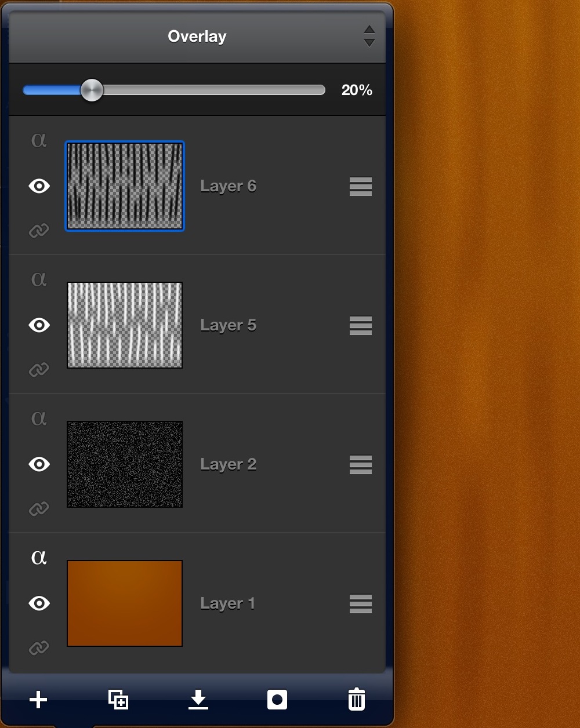Delete layer using the trash icon
Image resolution: width=580 pixels, height=728 pixels.
pos(356,700)
